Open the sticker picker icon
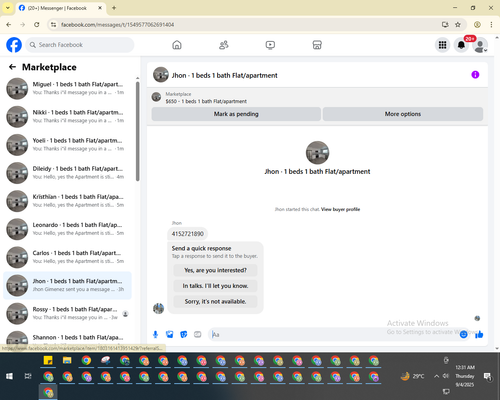 (x=184, y=334)
